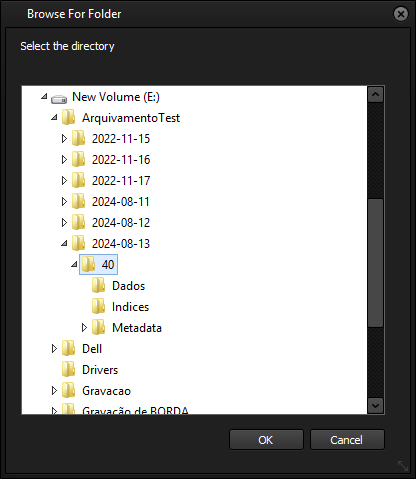Click the Indices folder icon

coord(99,307)
